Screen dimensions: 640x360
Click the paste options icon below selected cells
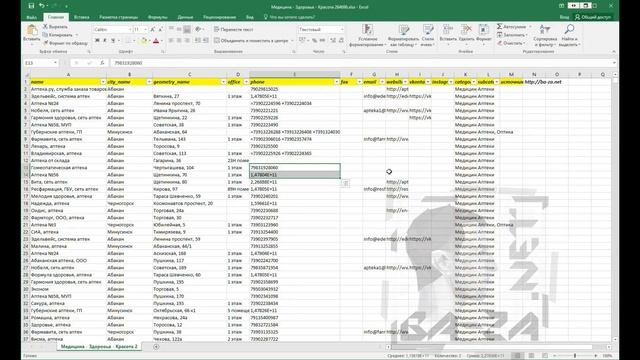tap(345, 183)
